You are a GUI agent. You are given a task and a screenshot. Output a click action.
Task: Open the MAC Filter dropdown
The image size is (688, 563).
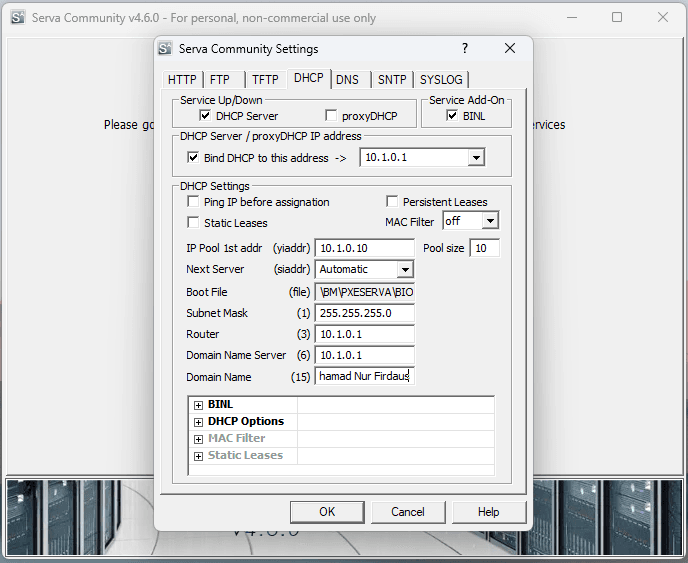[489, 221]
